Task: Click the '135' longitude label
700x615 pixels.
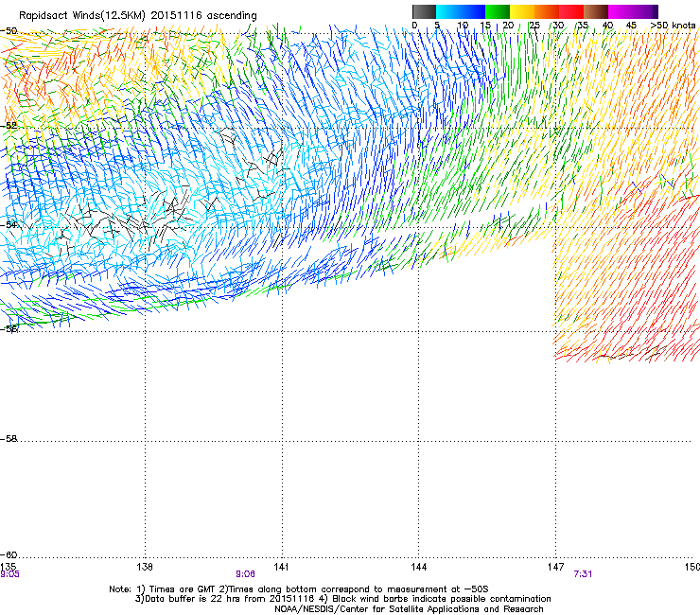Action: pos(8,567)
